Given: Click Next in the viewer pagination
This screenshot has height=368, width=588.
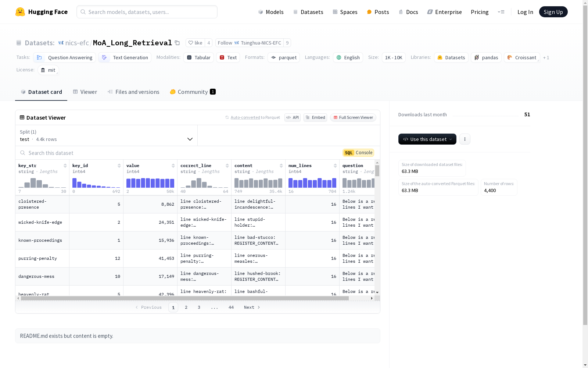Looking at the screenshot, I should [252, 307].
